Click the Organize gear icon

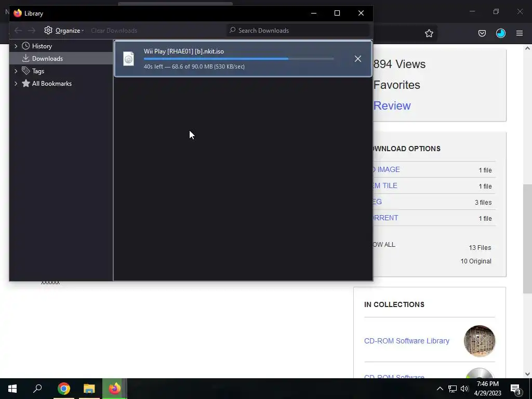coord(48,30)
